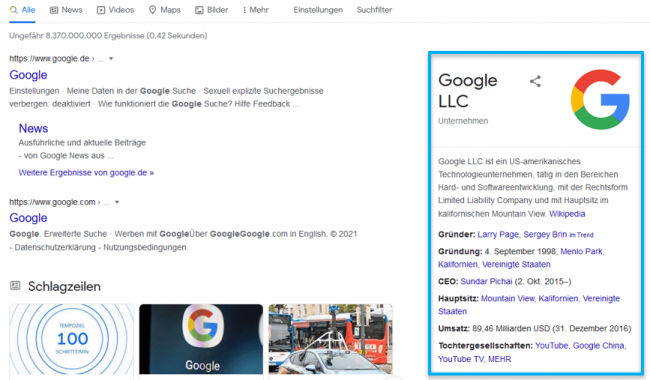Screen dimensions: 650x380
Task: Click Mountain View headquarters link
Action: coord(507,298)
